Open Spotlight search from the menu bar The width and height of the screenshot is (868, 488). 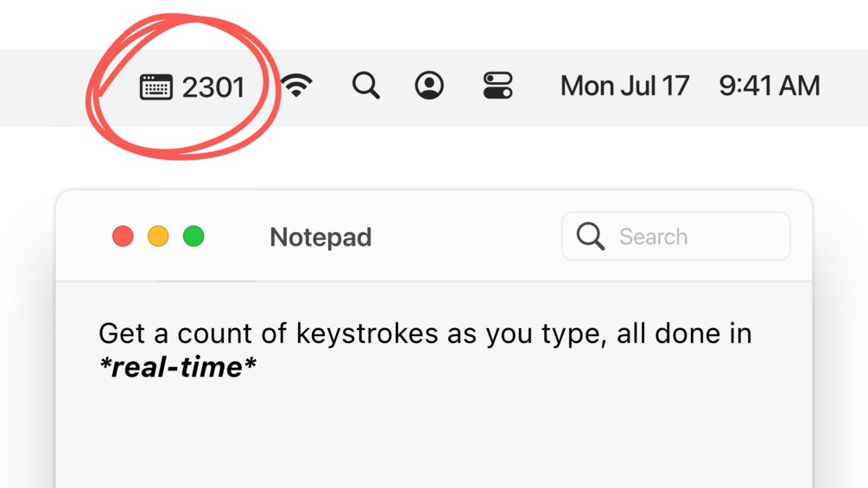(x=366, y=86)
